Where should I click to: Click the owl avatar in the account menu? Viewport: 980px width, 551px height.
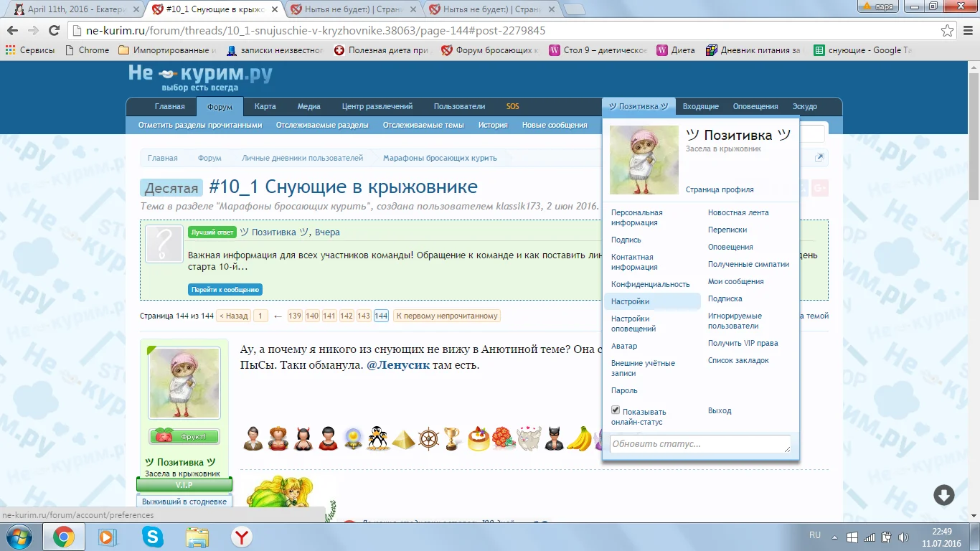click(644, 160)
